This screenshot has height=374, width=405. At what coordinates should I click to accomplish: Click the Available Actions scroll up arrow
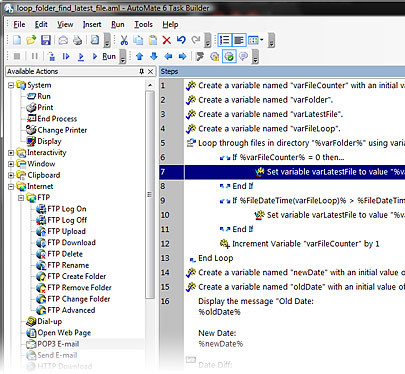click(150, 85)
